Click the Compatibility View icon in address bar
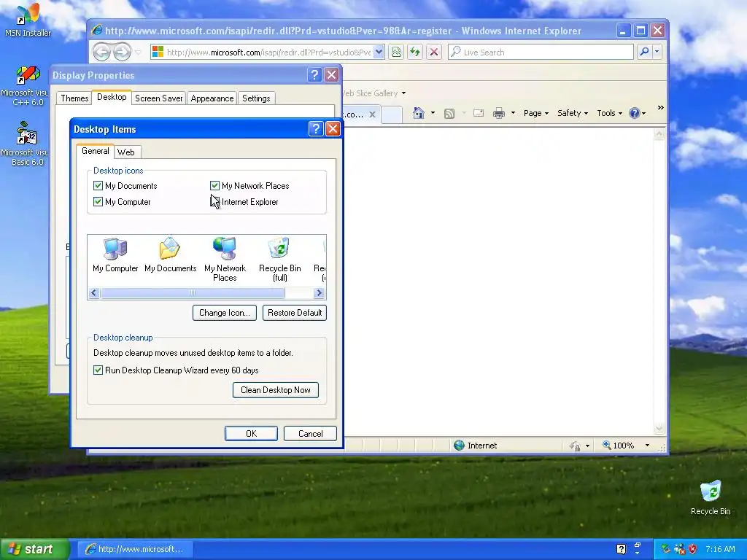This screenshot has width=747, height=560. [x=396, y=52]
